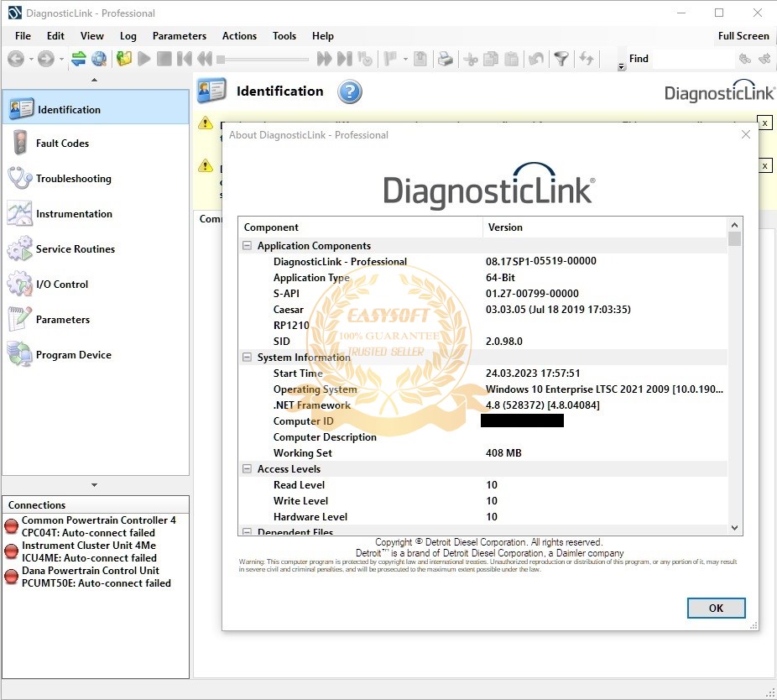Click the funnel Filter toolbar icon
Screen dimensions: 777x700
(561, 59)
